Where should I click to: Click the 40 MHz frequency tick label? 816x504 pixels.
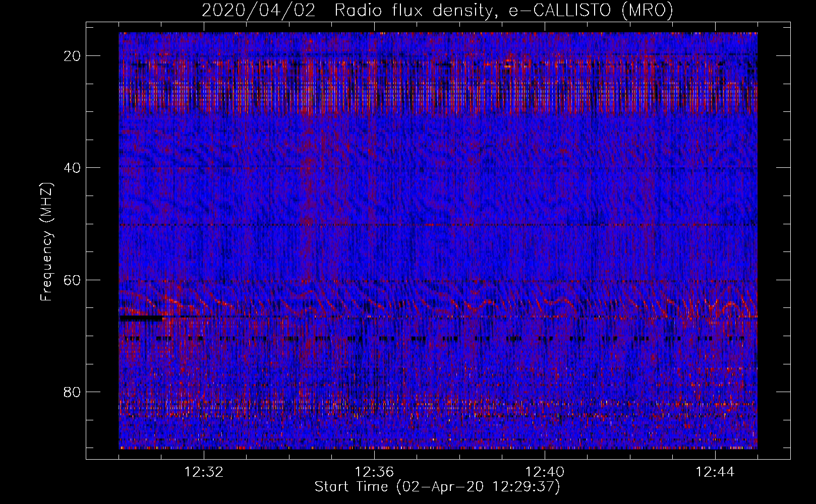point(73,168)
